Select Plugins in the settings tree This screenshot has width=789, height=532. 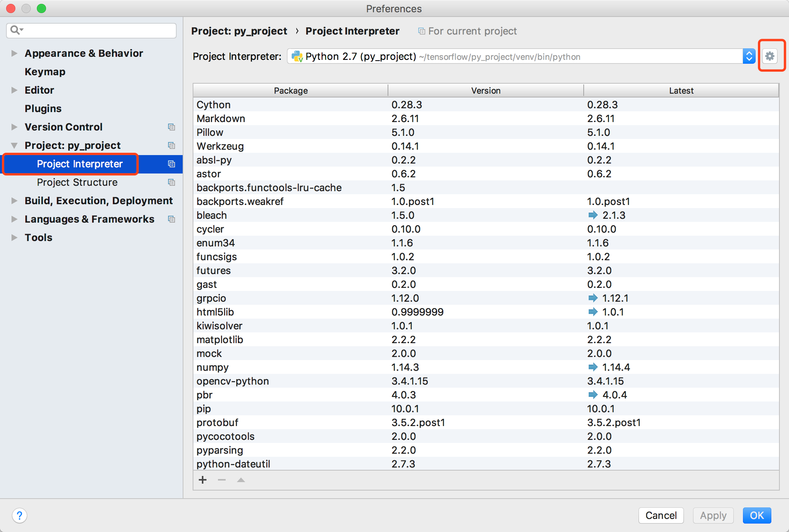[x=43, y=109]
